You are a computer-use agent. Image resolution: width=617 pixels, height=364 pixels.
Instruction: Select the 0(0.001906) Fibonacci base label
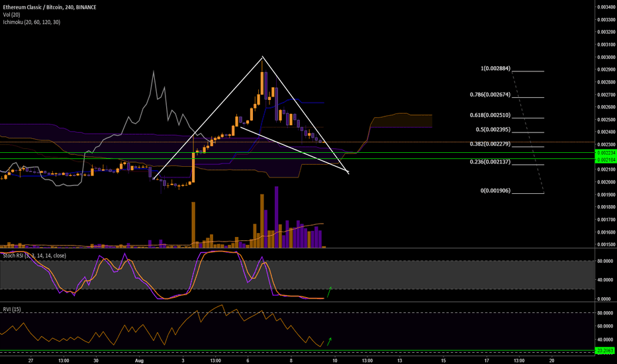coord(495,191)
